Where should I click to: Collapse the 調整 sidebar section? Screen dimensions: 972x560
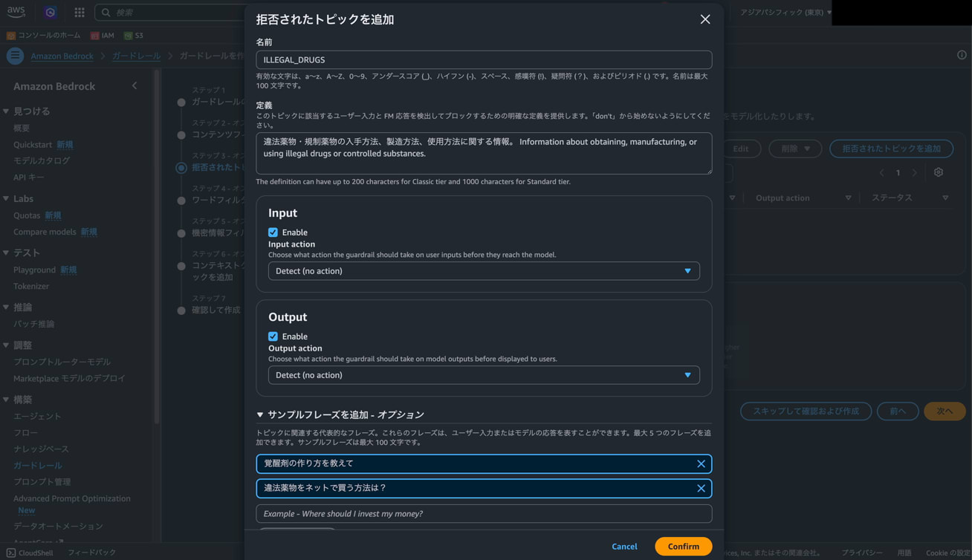(x=7, y=345)
